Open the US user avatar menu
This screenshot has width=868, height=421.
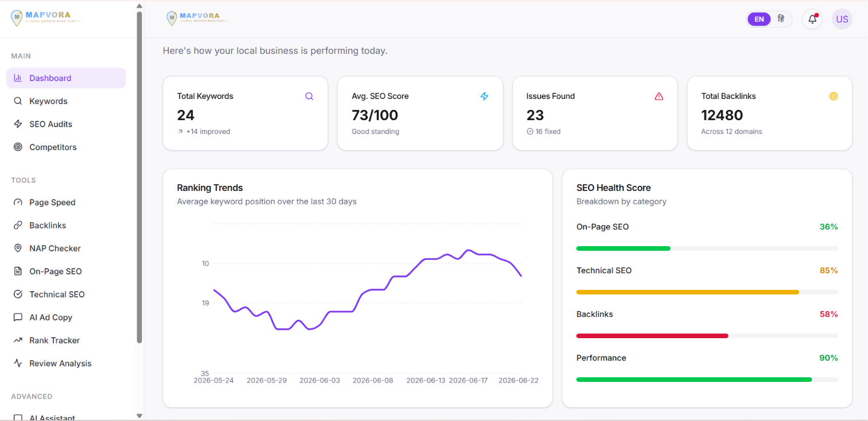(x=842, y=19)
